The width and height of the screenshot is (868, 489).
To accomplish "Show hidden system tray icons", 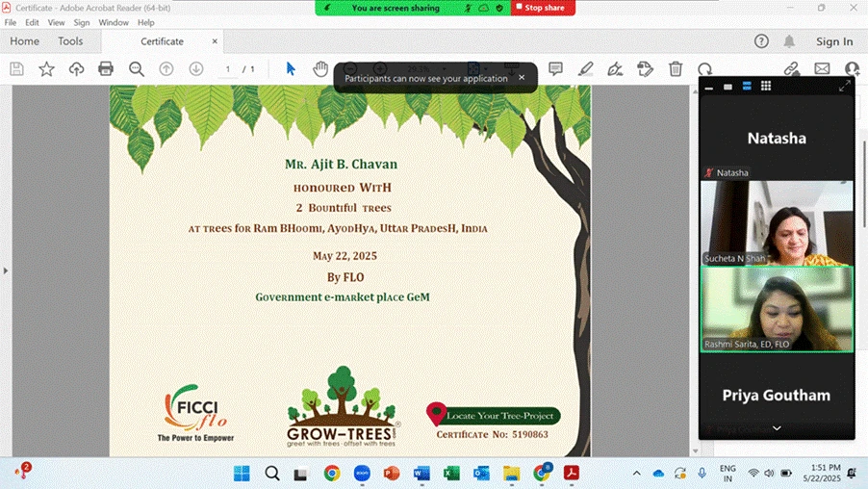I will click(636, 474).
